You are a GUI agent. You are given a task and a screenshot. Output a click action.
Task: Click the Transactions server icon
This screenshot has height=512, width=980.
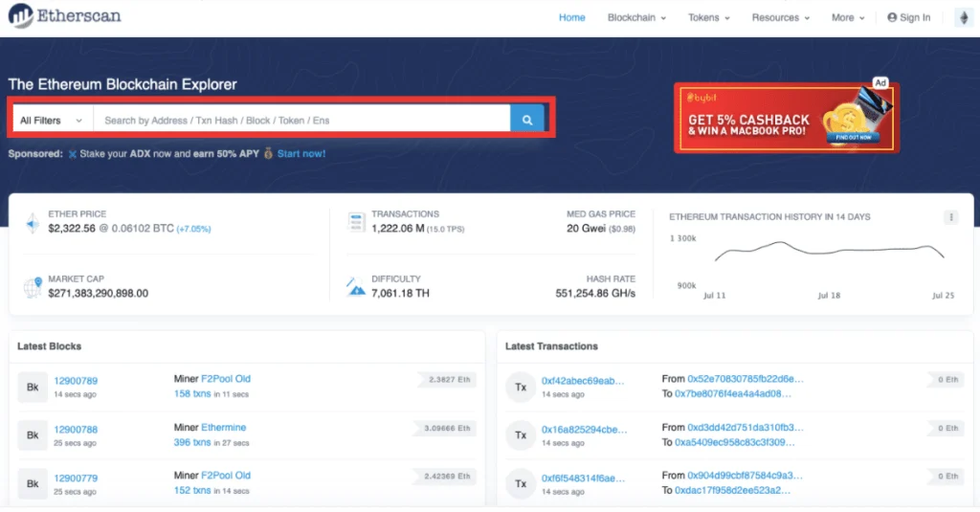[x=356, y=222]
